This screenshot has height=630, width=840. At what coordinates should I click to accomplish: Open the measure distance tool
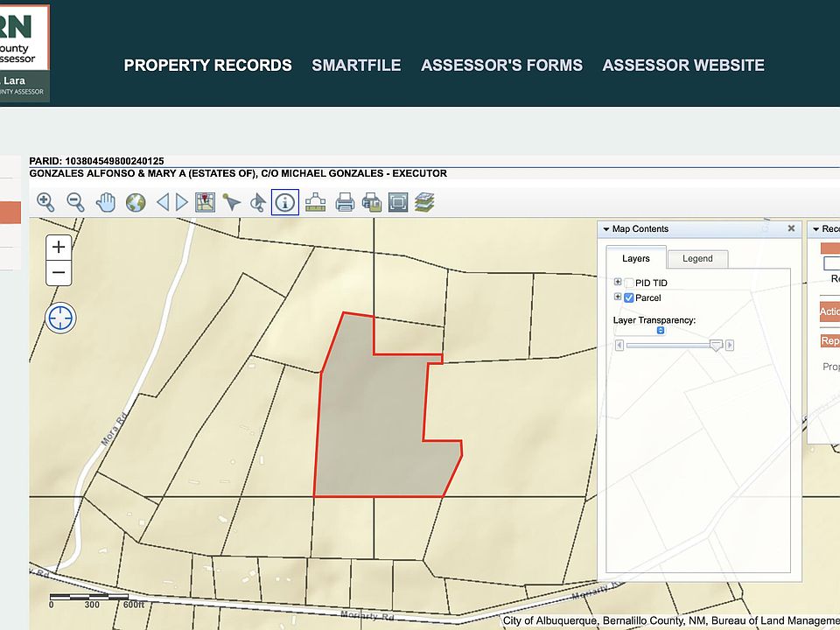316,202
